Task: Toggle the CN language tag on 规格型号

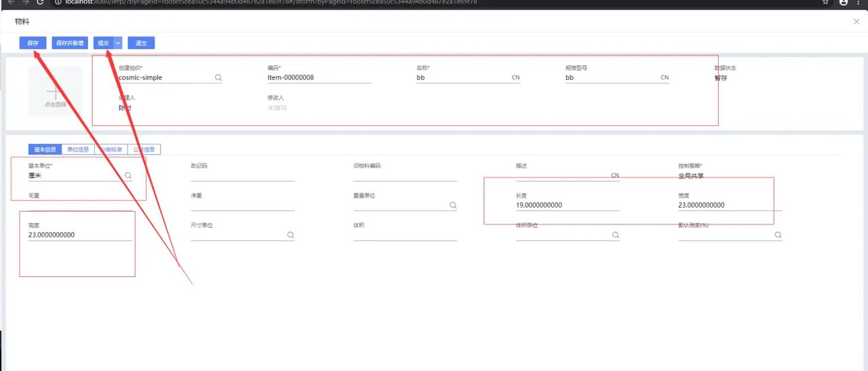Action: 665,77
